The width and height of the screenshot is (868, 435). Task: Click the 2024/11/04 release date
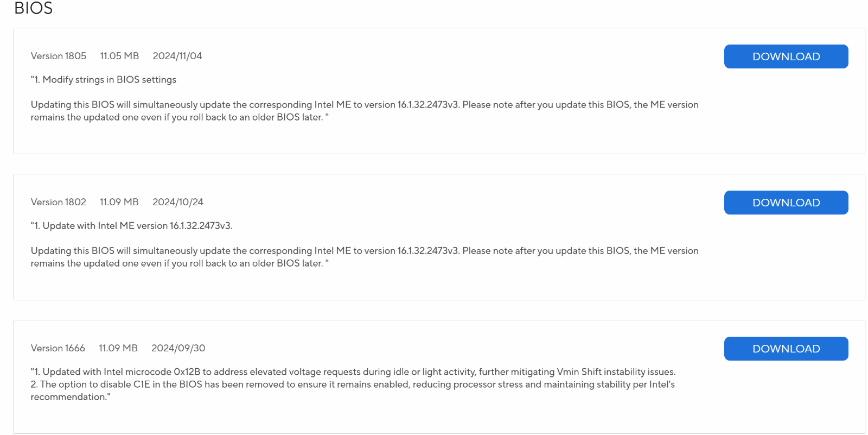pyautogui.click(x=177, y=56)
